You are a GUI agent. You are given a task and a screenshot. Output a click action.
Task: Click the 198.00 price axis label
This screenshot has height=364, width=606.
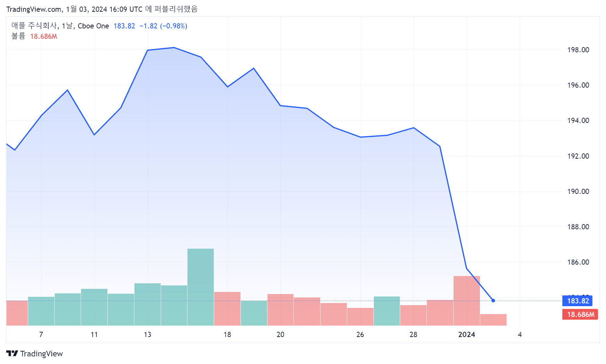point(578,50)
